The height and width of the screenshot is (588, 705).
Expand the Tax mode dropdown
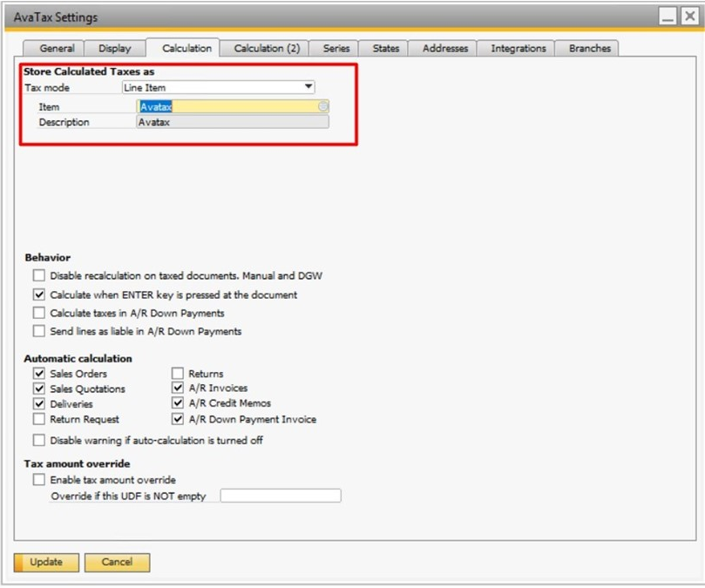(x=219, y=87)
